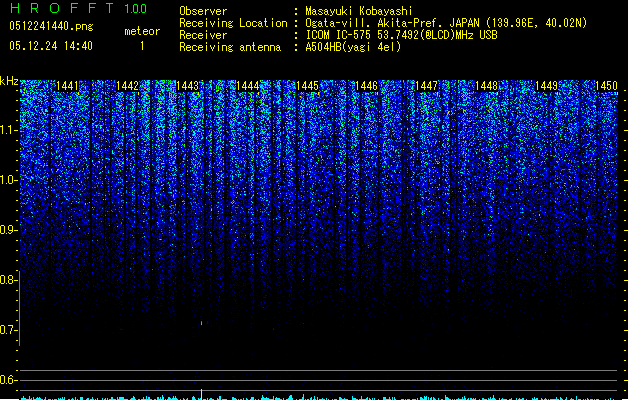
Task: Click the 1447 time marker
Action: 426,86
